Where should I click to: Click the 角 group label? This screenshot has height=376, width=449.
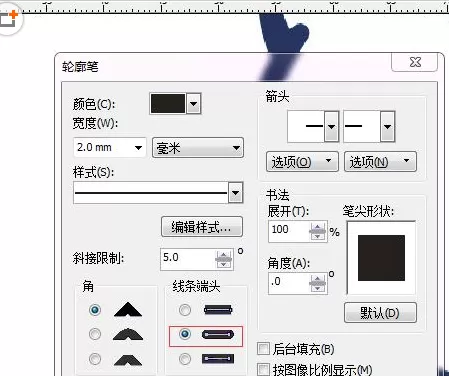click(x=88, y=286)
